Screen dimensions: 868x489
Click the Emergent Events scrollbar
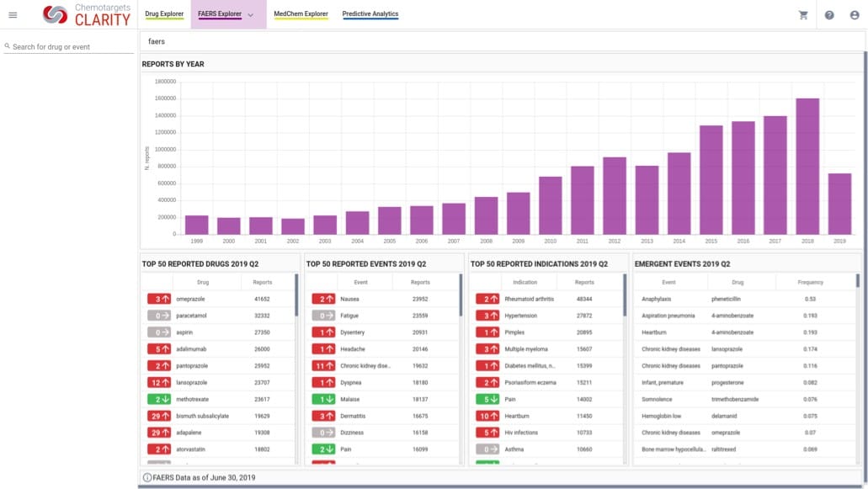(x=858, y=282)
